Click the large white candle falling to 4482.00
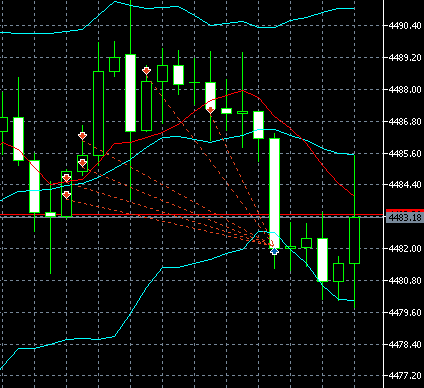 [274, 193]
